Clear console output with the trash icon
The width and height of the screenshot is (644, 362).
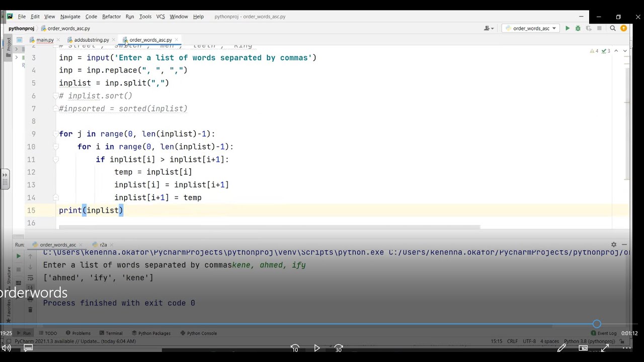[x=30, y=310]
